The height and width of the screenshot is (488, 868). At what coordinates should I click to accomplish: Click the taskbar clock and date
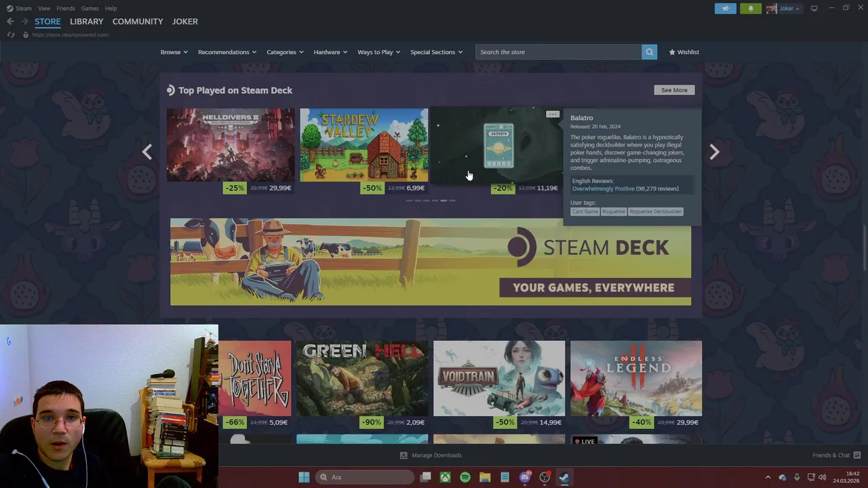(x=846, y=477)
